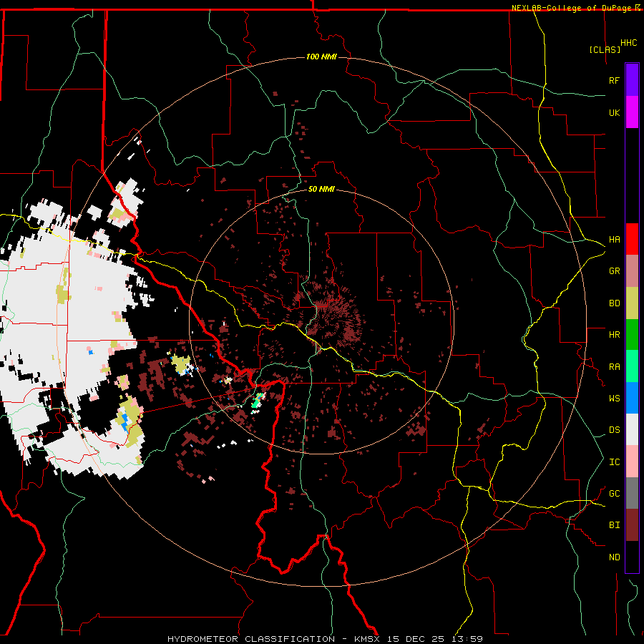Click the WS legend label

[614, 398]
